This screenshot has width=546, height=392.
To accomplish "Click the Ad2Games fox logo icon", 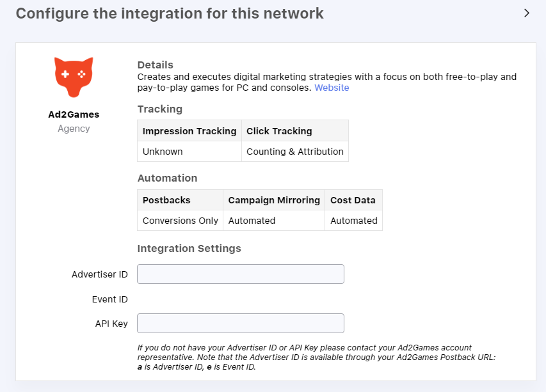I will tap(74, 77).
